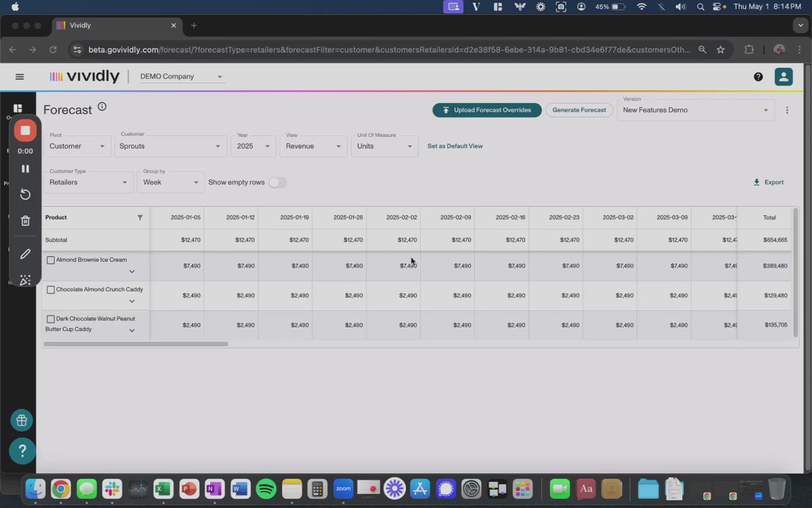812x508 pixels.
Task: Click the Product column filter icon
Action: (x=140, y=218)
